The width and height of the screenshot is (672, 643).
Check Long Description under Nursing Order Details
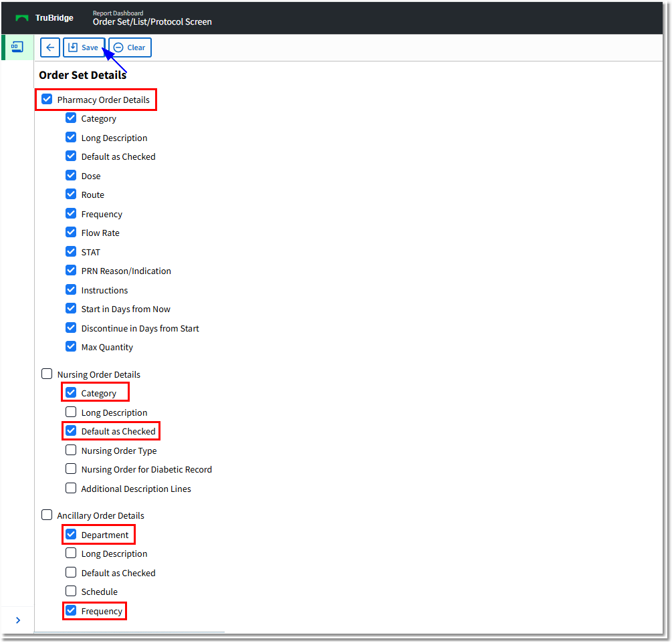coord(70,412)
